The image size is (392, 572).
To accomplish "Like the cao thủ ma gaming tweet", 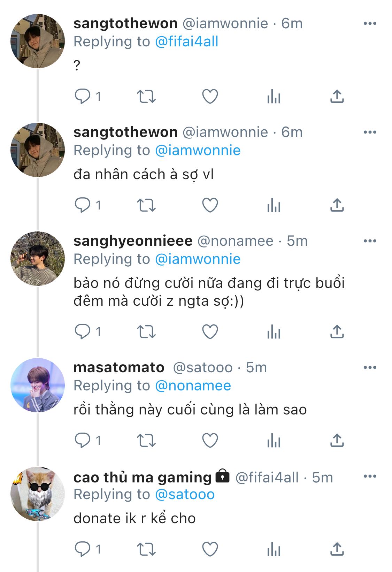I will click(210, 549).
